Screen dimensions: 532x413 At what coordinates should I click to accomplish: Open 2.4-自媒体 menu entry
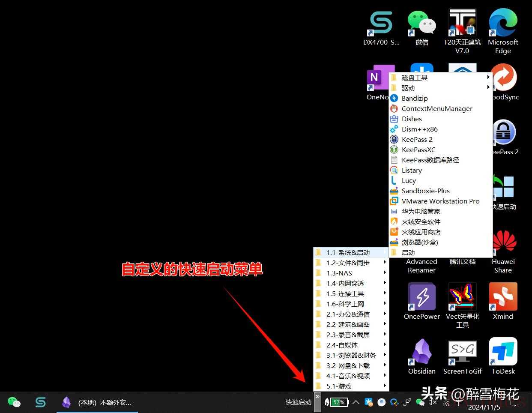tap(351, 345)
